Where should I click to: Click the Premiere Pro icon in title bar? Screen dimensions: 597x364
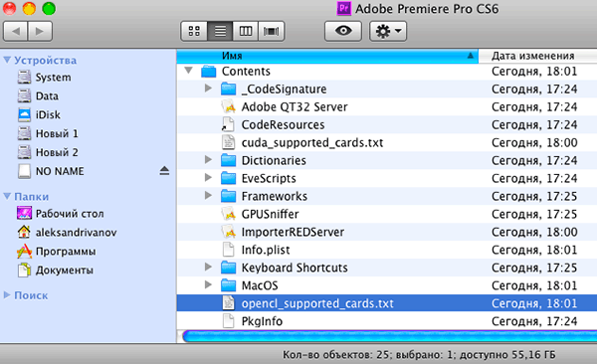click(343, 8)
